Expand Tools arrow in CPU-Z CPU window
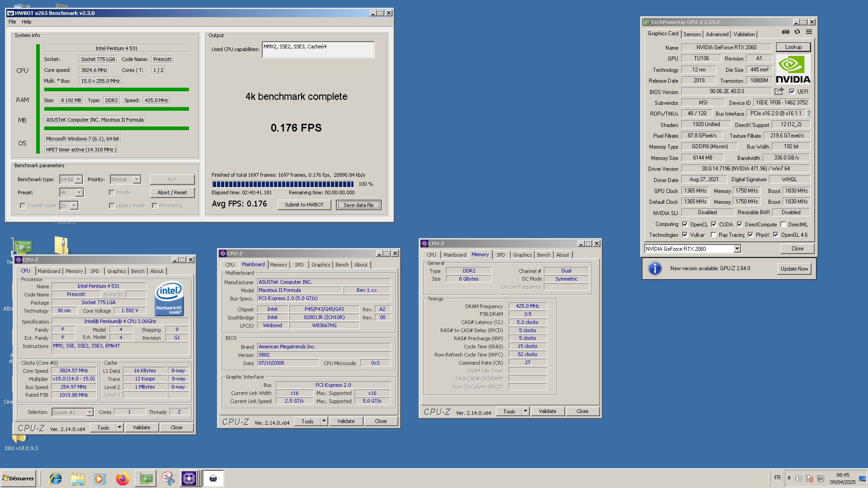Screen dimensions: 868x488 tap(119, 427)
